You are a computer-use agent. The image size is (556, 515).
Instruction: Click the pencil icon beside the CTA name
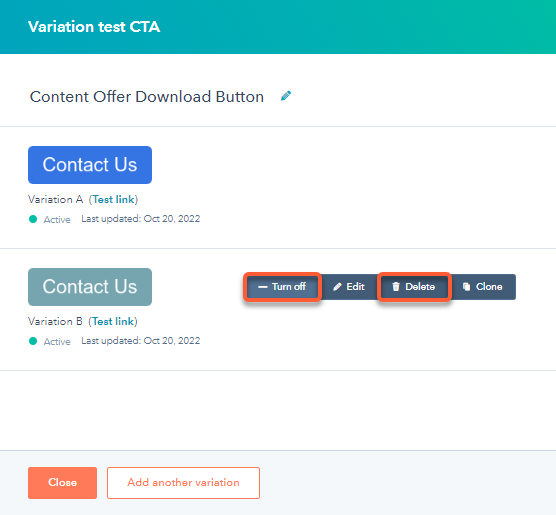pyautogui.click(x=286, y=96)
